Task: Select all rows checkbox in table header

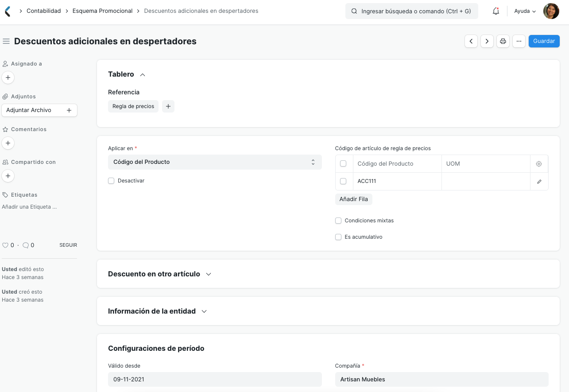Action: click(x=343, y=163)
